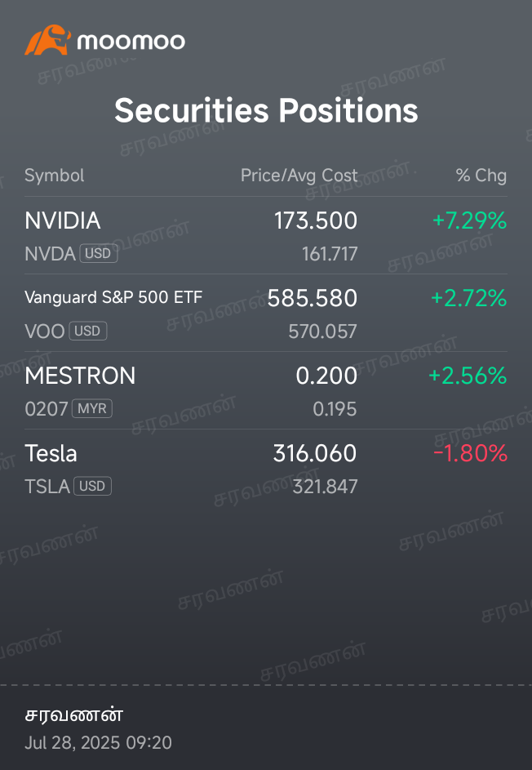Select the Symbol column header
This screenshot has width=532, height=770.
coord(55,176)
